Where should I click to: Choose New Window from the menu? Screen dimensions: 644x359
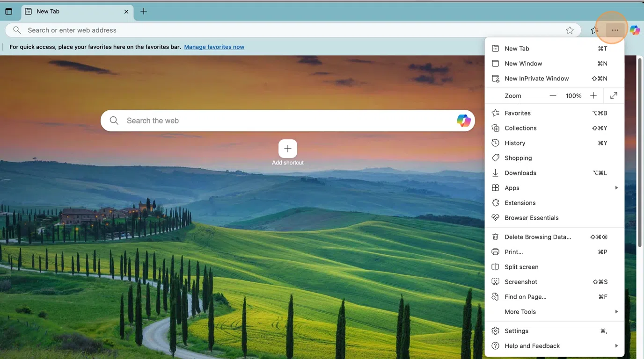[x=555, y=64]
